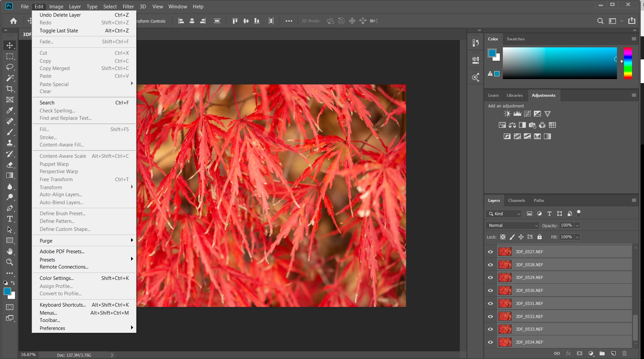Image resolution: width=644 pixels, height=359 pixels.
Task: Add a Brightness/Contrast adjustment layer
Action: click(507, 113)
